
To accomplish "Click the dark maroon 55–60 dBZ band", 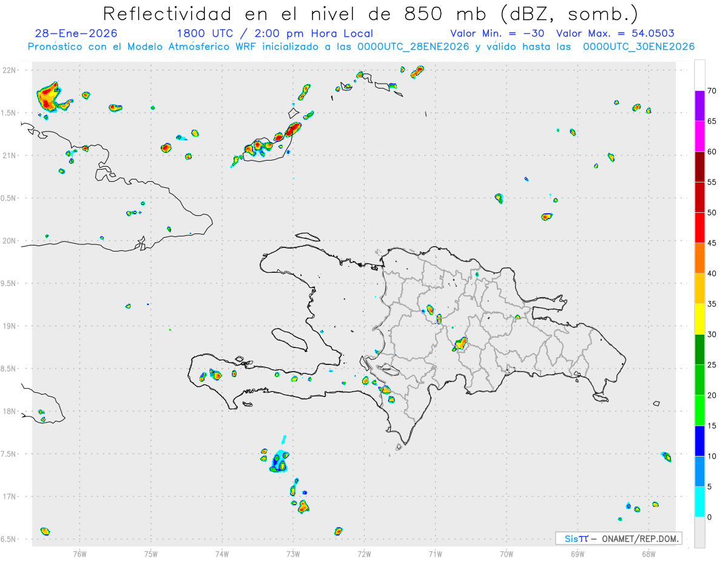I will tap(699, 167).
